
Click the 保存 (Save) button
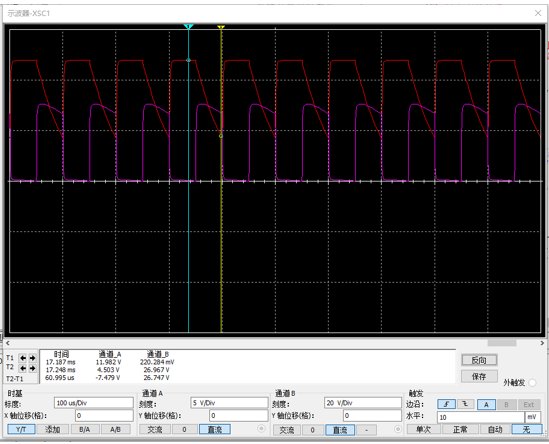click(479, 376)
